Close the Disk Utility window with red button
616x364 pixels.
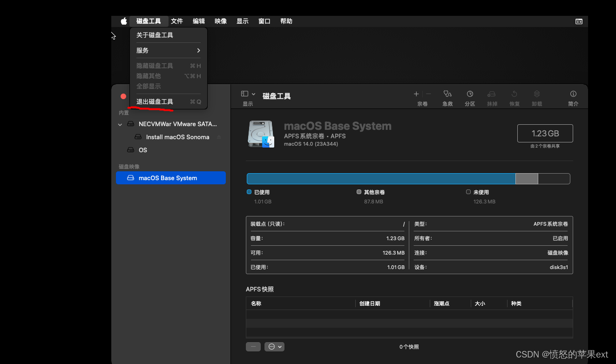point(123,96)
